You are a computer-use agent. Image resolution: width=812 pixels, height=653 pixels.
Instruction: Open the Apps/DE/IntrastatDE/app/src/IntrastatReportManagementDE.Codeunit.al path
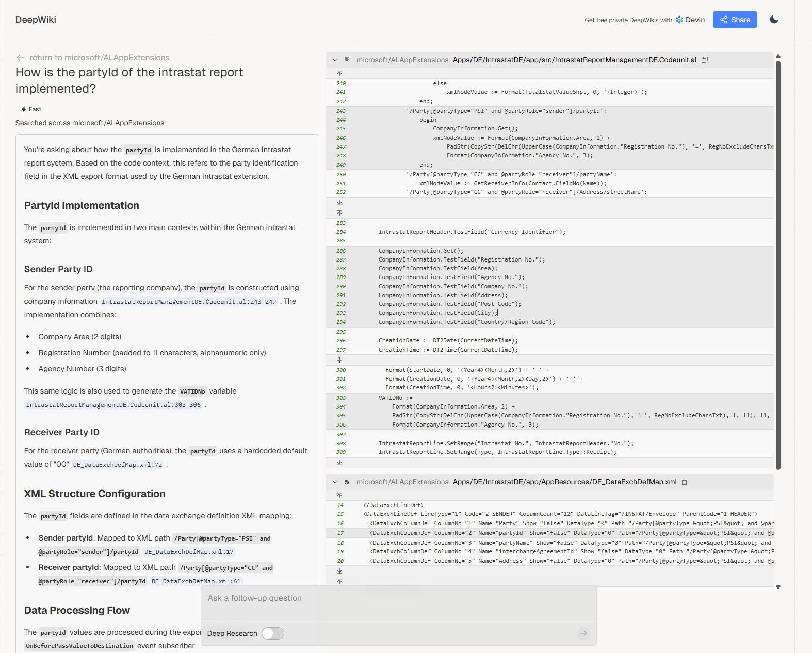pyautogui.click(x=575, y=60)
